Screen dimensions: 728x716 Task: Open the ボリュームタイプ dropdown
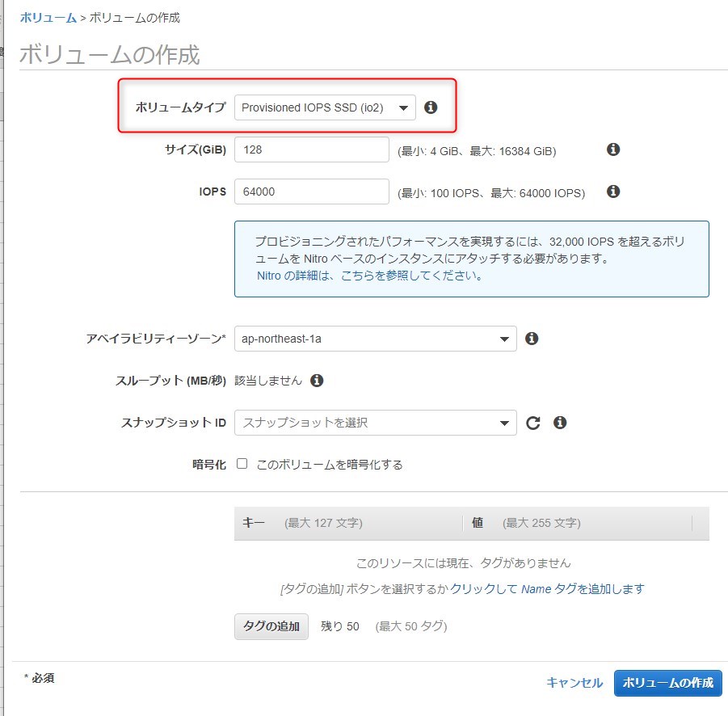coord(325,107)
